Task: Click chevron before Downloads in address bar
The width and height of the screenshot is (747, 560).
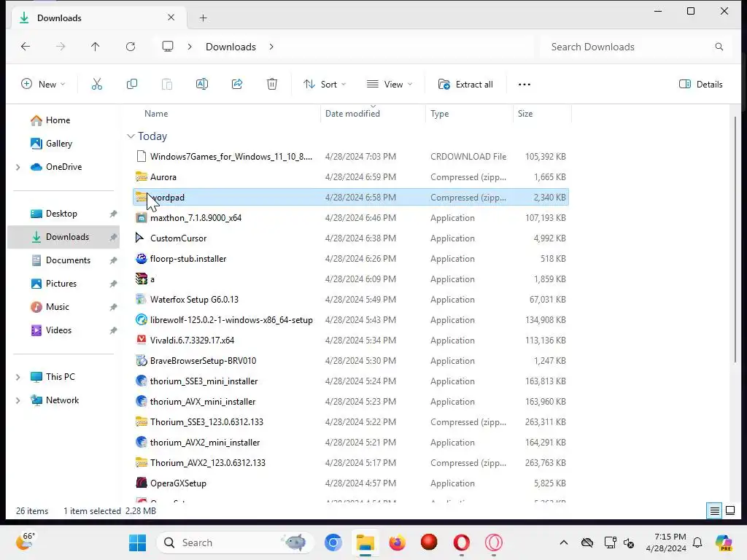Action: [190, 47]
